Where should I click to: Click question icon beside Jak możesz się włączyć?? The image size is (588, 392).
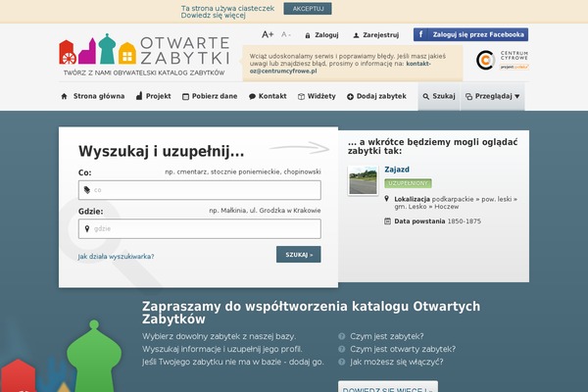click(342, 362)
